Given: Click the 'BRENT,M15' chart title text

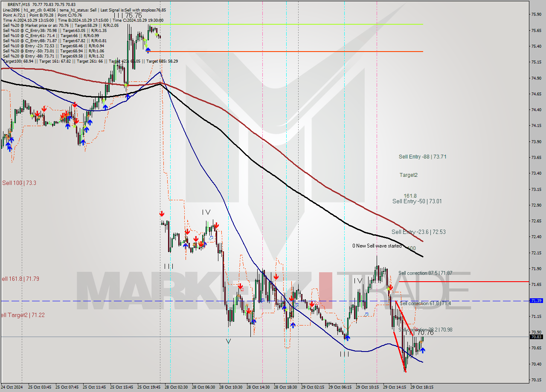Looking at the screenshot, I should click(x=19, y=4).
